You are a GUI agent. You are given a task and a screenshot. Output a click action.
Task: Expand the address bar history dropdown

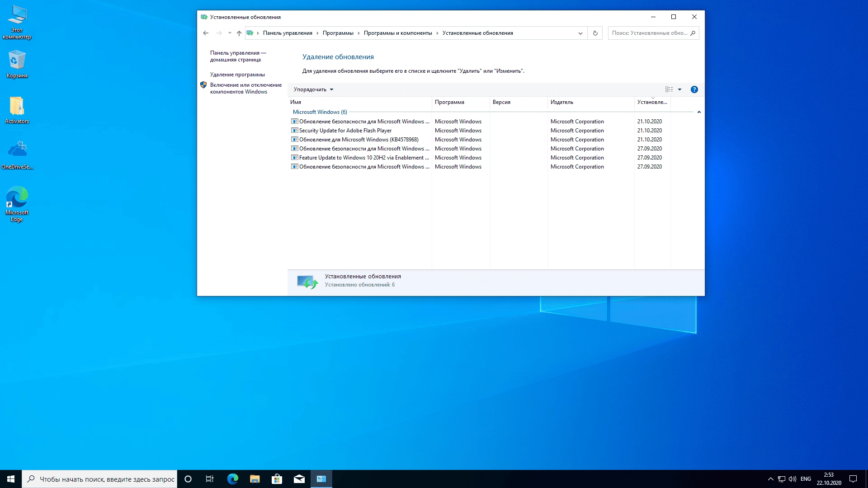click(580, 33)
